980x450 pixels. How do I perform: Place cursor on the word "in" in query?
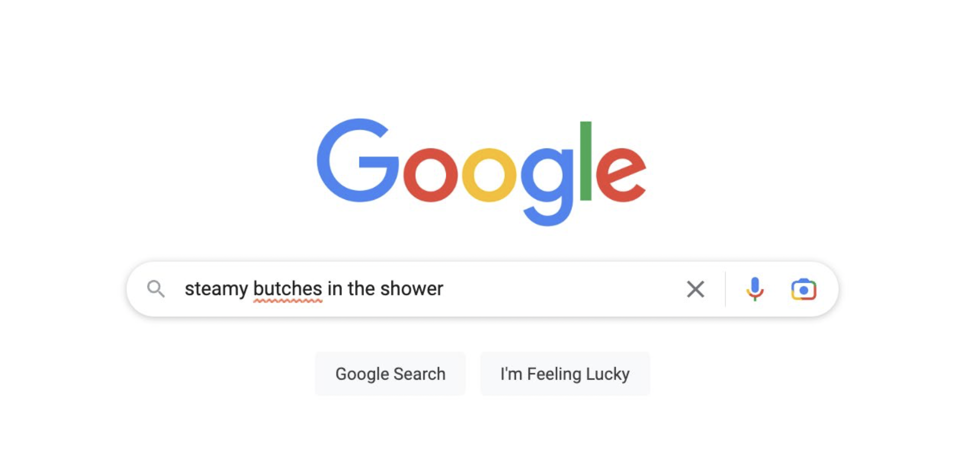click(335, 289)
